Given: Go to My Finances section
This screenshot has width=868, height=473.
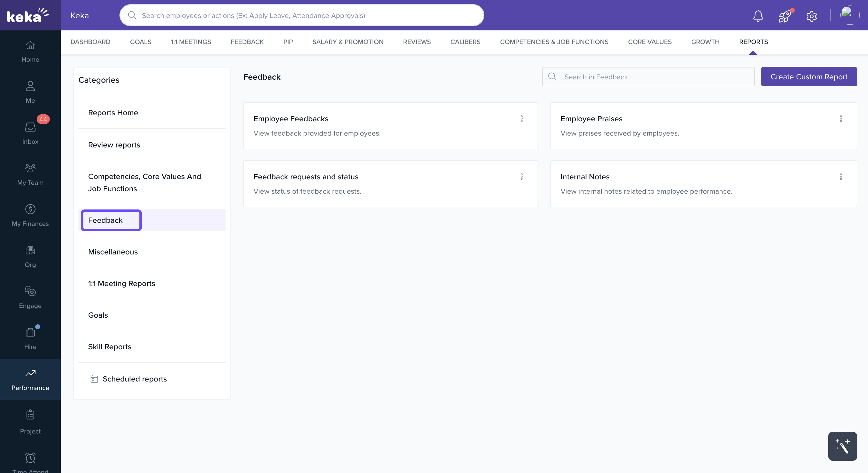Looking at the screenshot, I should click(x=30, y=215).
